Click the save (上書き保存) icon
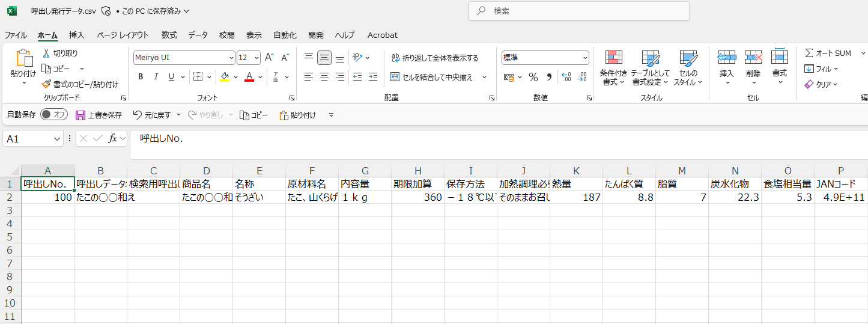Screen dimensions: 868x324 tap(80, 115)
